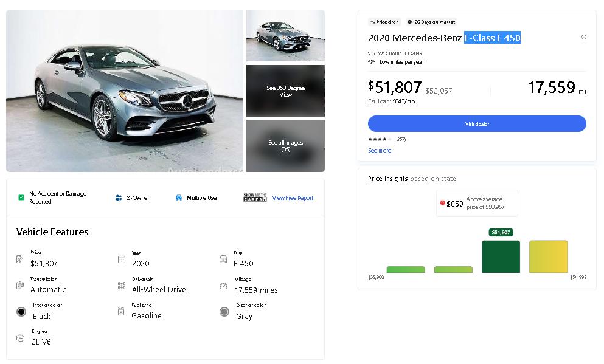Screen dimensions: 604x364
Task: Click the gray exterior color swatch
Action: pos(224,312)
